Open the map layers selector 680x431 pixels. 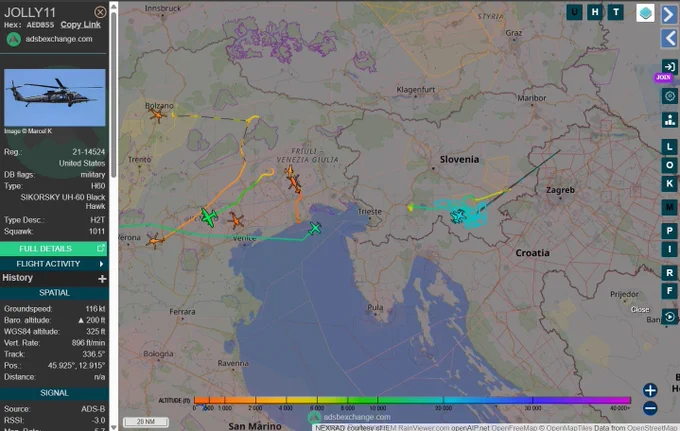[x=645, y=13]
